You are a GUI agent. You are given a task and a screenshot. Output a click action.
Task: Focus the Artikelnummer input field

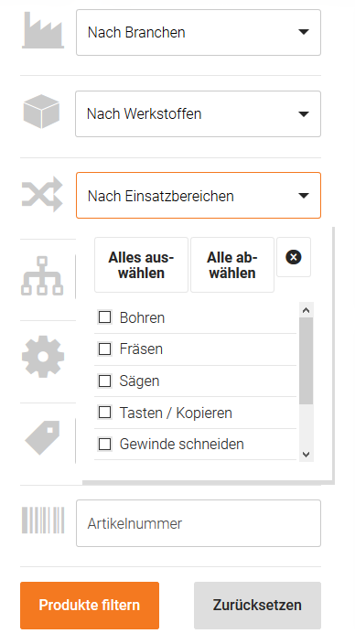coord(199,523)
